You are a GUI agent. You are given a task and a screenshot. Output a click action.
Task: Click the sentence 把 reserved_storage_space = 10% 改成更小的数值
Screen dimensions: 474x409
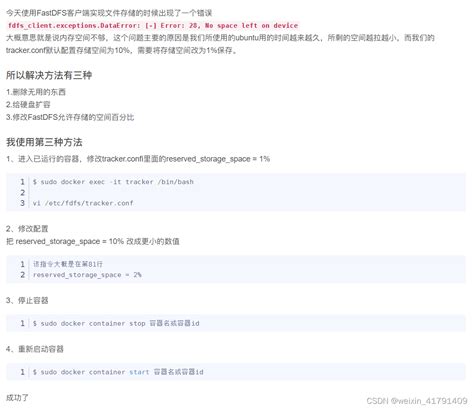pos(93,241)
